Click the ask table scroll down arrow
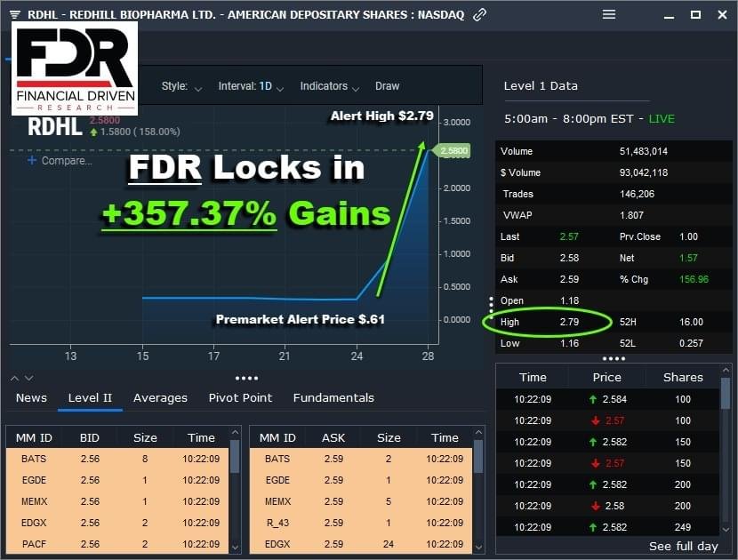The width and height of the screenshot is (738, 560). (x=478, y=548)
